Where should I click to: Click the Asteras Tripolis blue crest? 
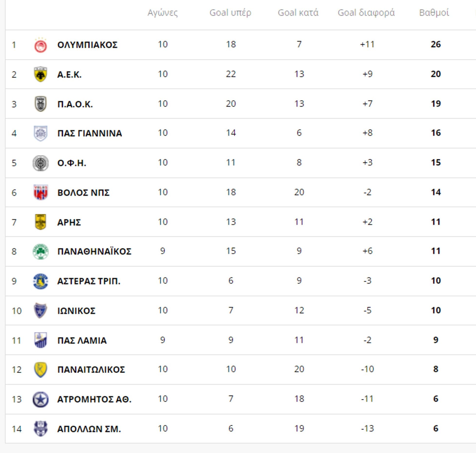pyautogui.click(x=41, y=281)
